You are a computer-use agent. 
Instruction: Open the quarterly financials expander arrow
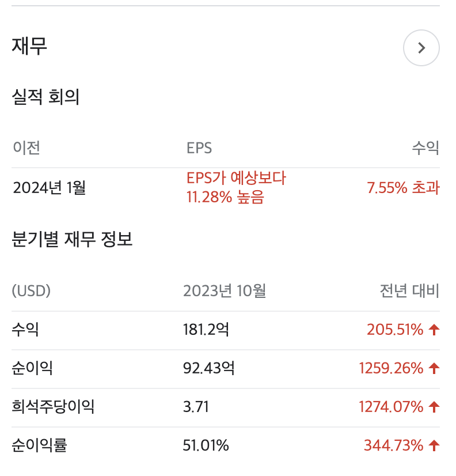pos(421,48)
